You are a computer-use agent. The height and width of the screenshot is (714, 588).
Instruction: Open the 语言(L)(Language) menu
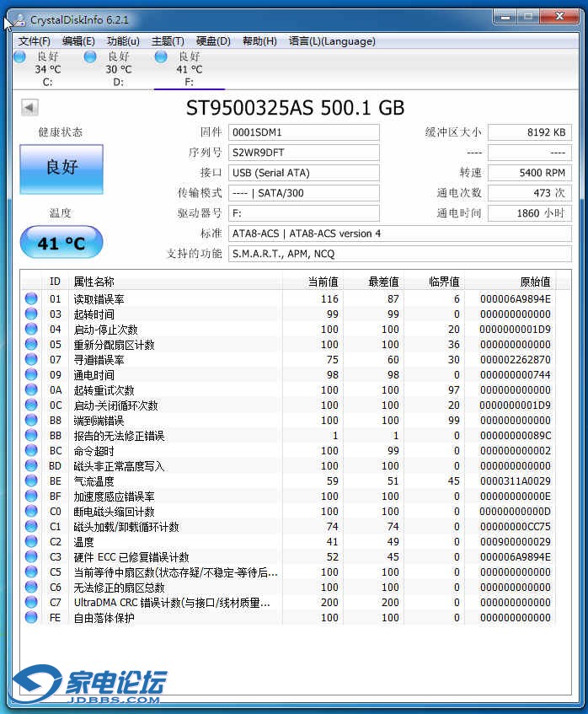tap(332, 41)
